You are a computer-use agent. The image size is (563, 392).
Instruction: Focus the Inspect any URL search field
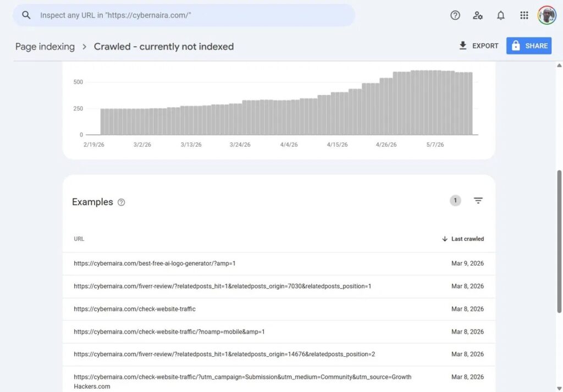coord(184,15)
